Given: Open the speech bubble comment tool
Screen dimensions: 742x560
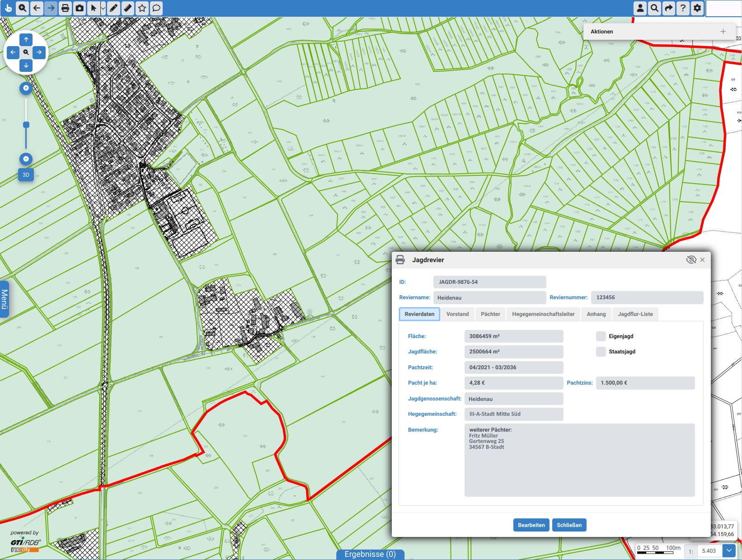Looking at the screenshot, I should [156, 8].
